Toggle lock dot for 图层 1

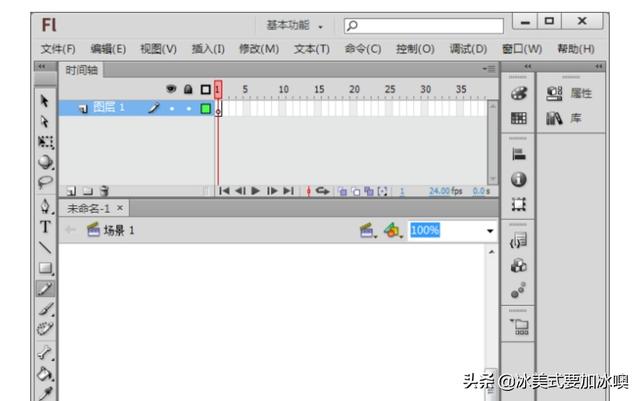pos(187,109)
